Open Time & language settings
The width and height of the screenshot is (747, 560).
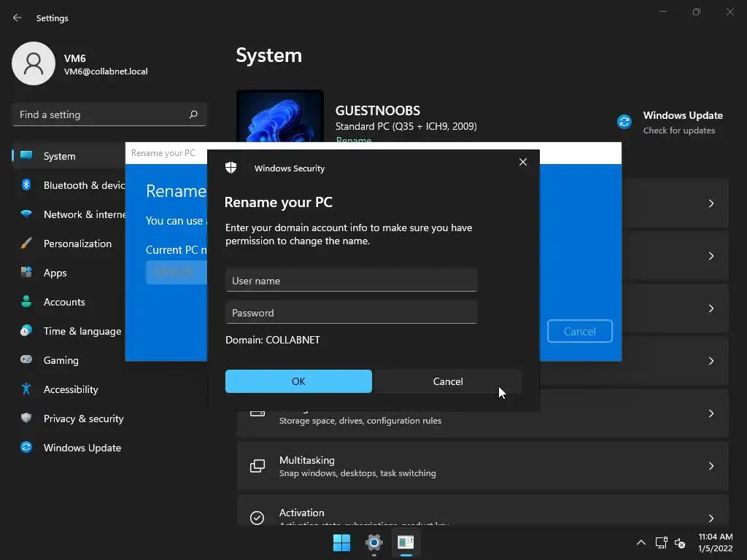click(70, 331)
